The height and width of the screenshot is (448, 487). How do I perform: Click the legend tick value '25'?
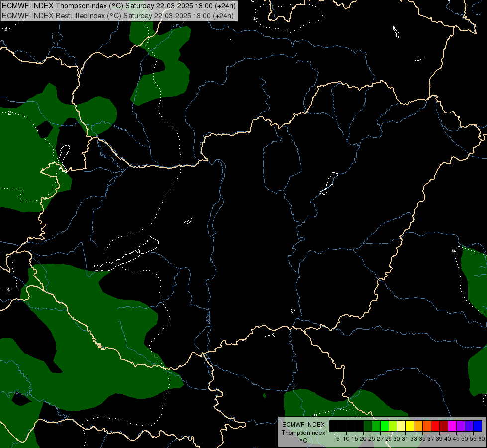pos(372,439)
